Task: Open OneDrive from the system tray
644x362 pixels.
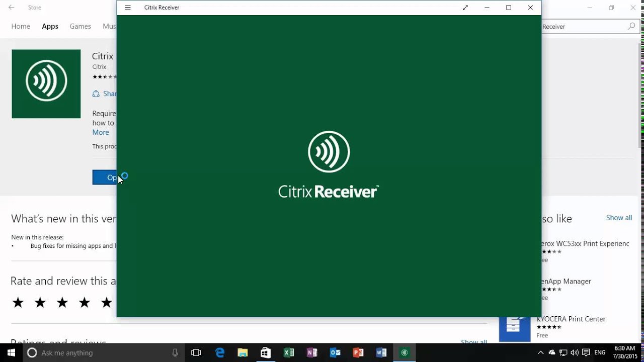Action: pyautogui.click(x=552, y=352)
